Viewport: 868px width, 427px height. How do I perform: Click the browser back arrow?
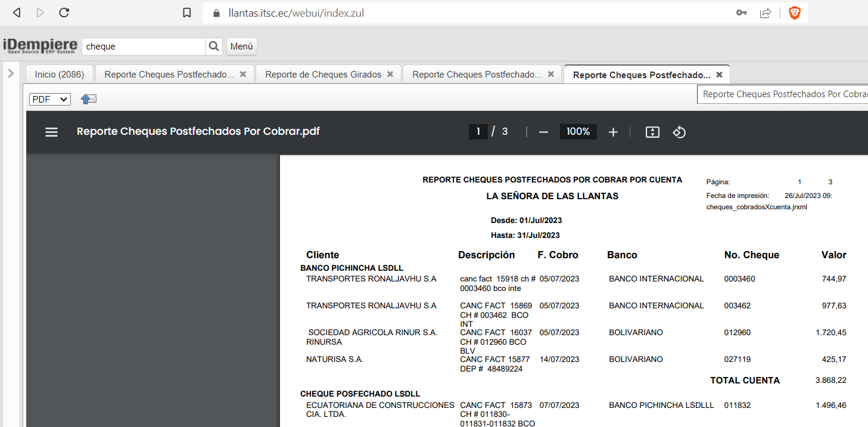(17, 13)
